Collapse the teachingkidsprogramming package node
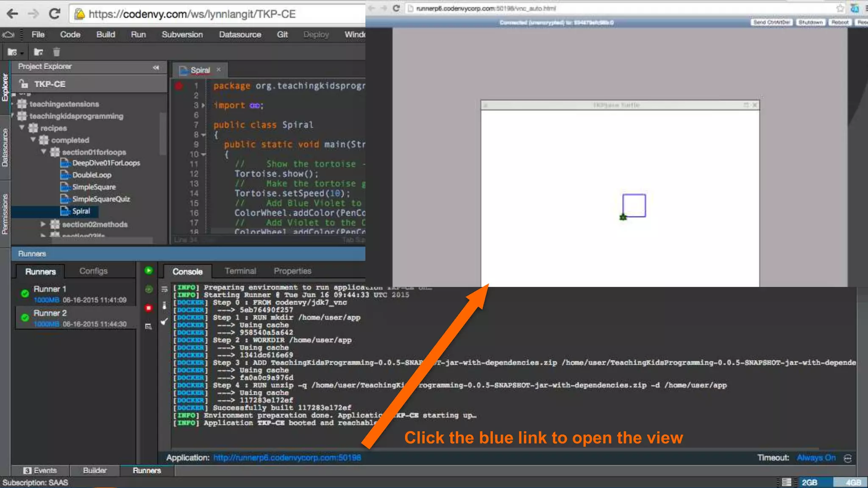The height and width of the screenshot is (488, 868). 13,115
